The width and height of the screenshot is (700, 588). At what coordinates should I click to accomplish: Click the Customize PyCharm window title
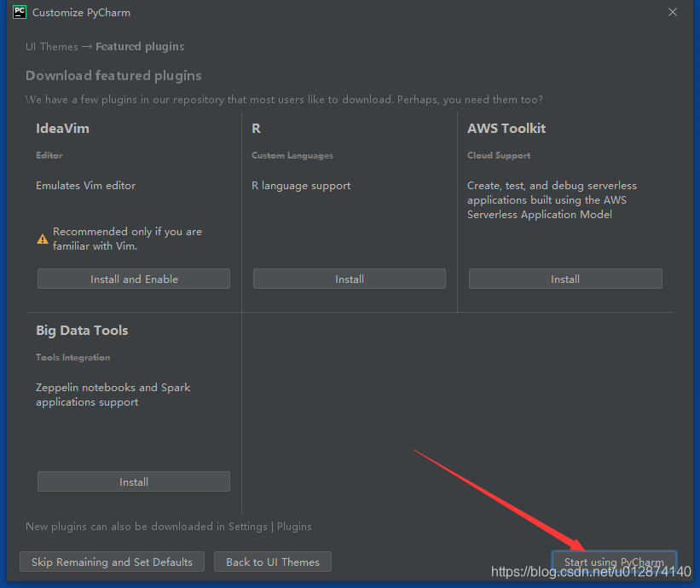pos(81,13)
